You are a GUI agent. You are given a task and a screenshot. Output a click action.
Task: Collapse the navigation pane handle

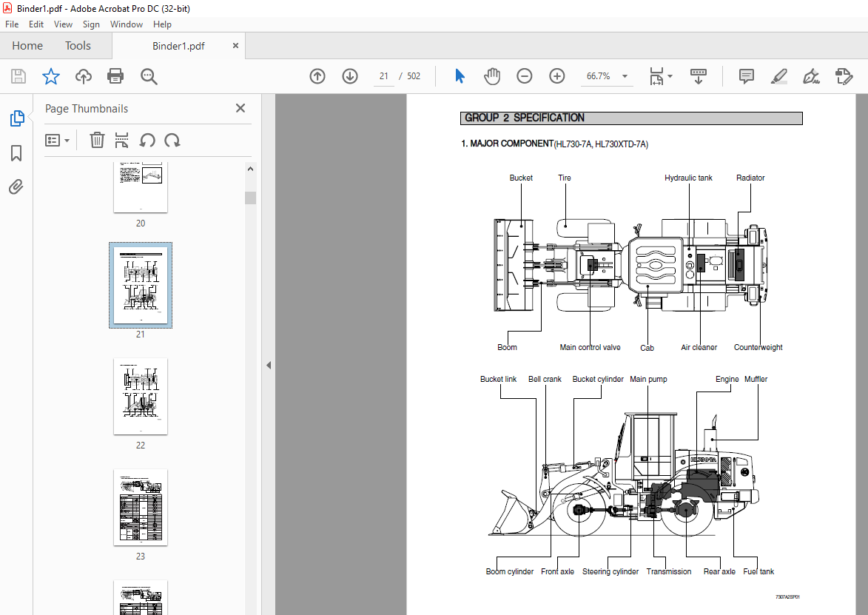click(x=269, y=366)
